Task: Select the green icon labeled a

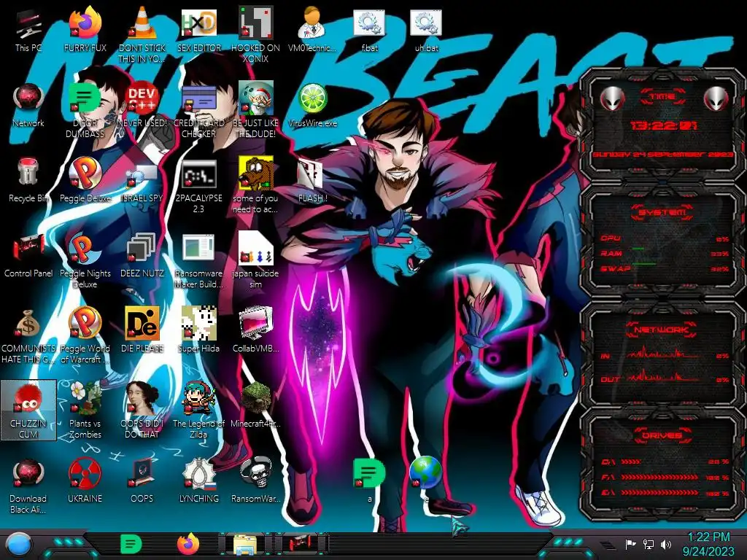Action: tap(369, 473)
